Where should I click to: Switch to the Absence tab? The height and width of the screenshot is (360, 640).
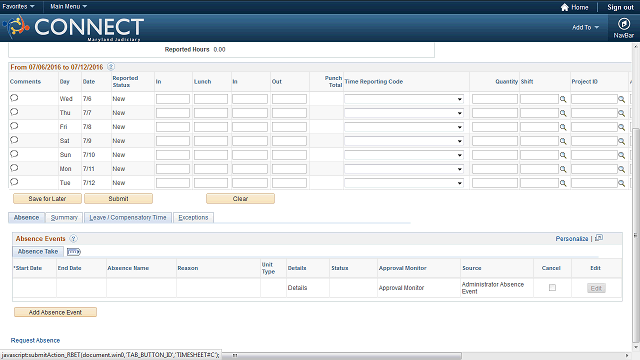click(x=27, y=218)
